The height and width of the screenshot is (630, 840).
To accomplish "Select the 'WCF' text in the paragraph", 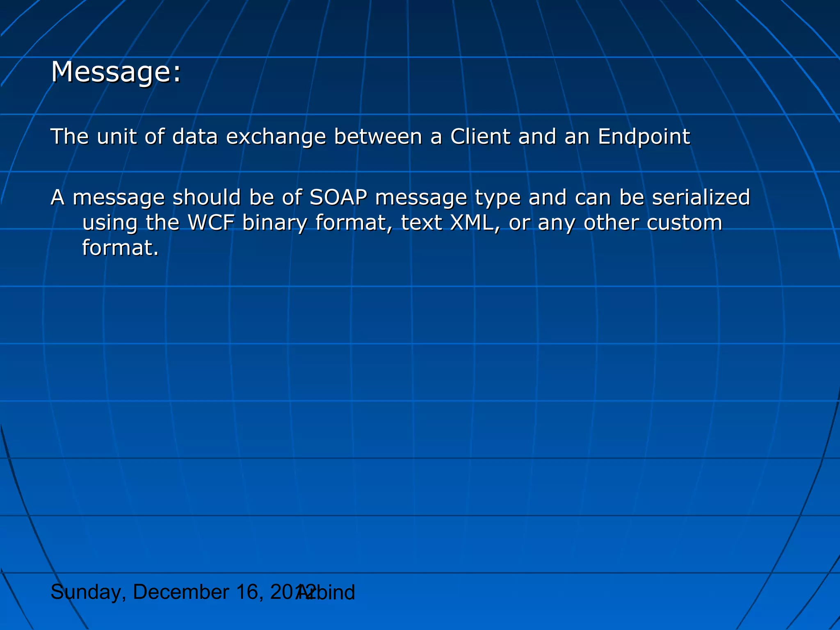I will pos(211,223).
